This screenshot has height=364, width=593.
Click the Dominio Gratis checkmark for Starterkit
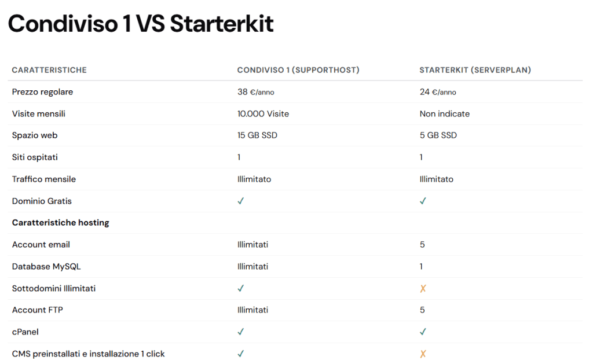pos(423,201)
